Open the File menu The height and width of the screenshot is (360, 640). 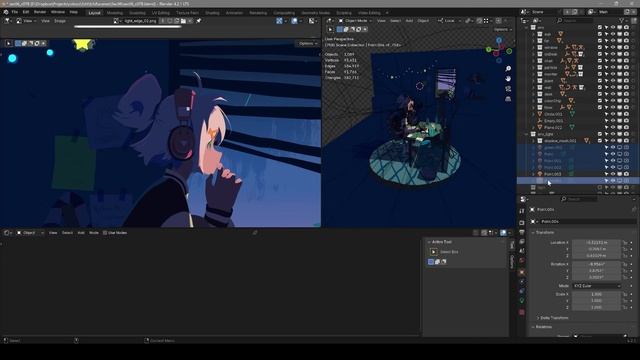pos(15,12)
